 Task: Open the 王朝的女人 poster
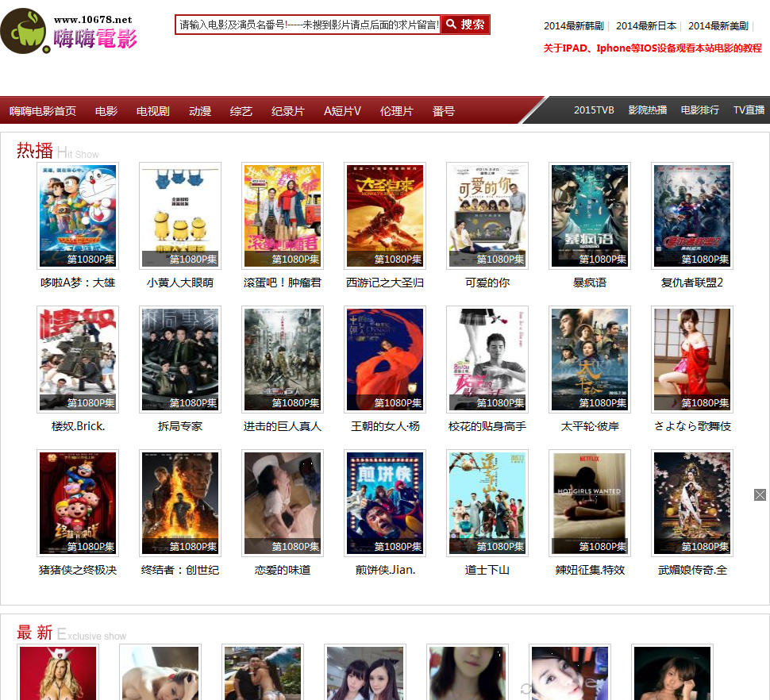coord(385,360)
